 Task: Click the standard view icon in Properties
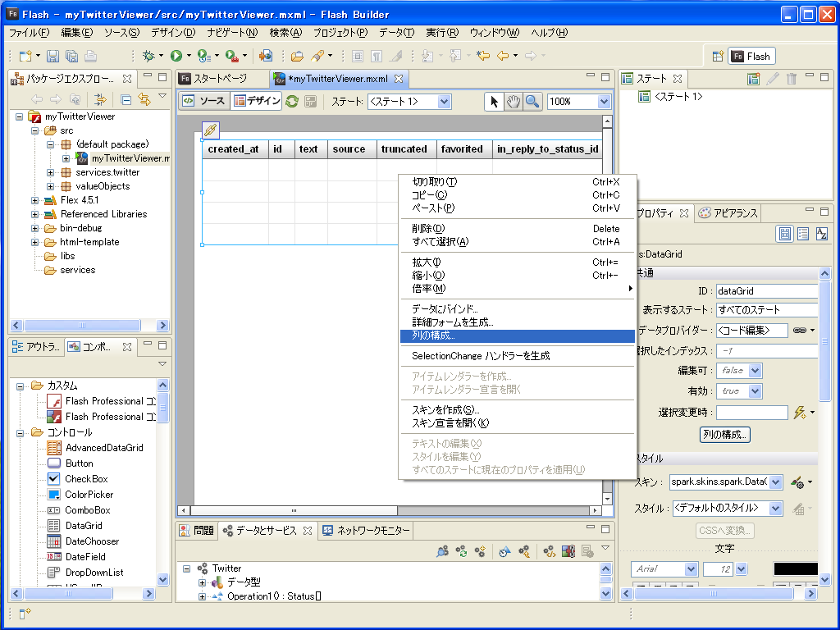pos(785,234)
